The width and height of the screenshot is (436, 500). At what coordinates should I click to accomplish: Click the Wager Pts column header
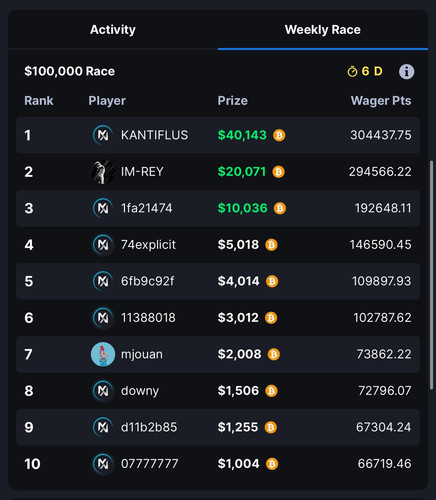point(381,100)
